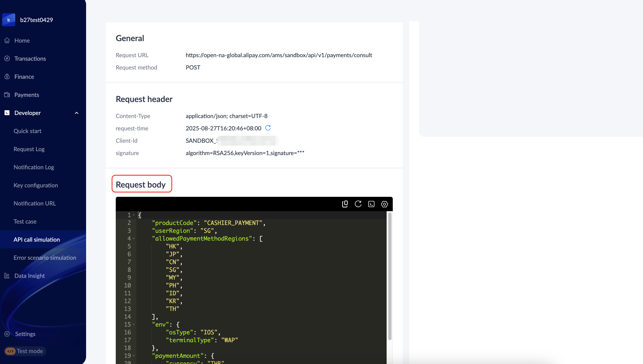Viewport: 643px width, 364px height.
Task: Open the code editor settings gear
Action: pos(385,204)
